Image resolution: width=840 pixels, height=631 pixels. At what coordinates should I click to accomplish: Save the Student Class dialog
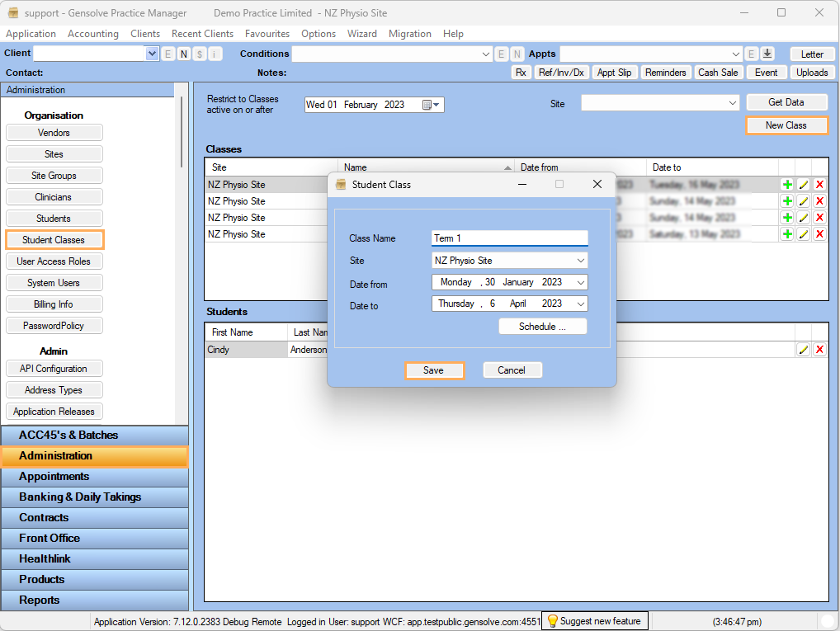(434, 370)
